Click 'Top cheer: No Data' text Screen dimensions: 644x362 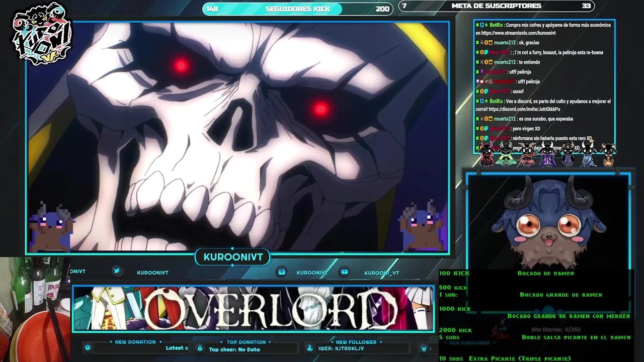click(x=234, y=349)
